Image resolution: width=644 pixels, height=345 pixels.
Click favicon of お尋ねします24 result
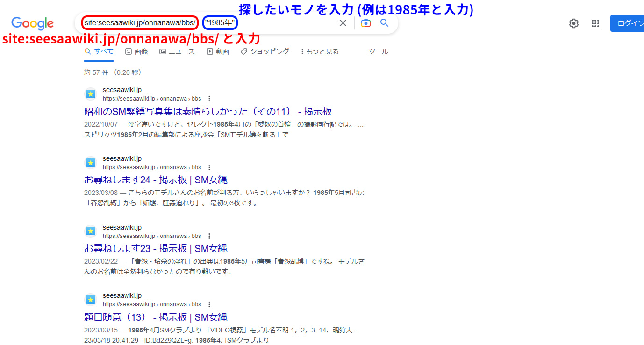click(91, 163)
